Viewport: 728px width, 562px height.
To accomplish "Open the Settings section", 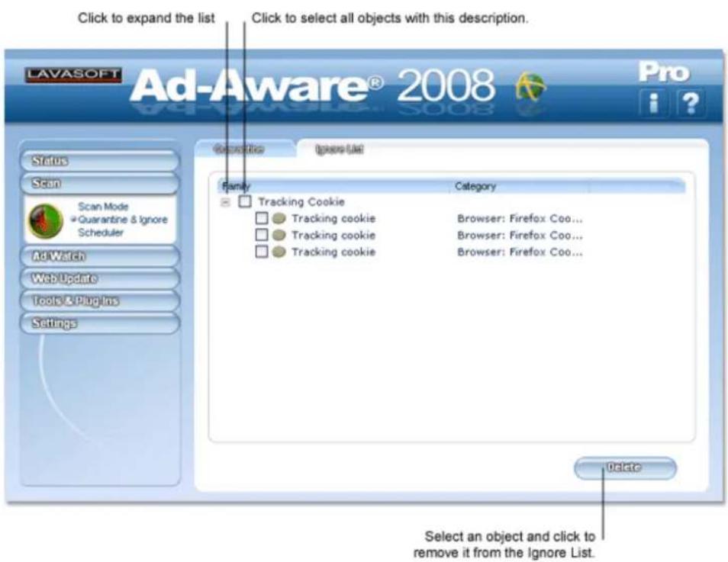I will pos(99,323).
